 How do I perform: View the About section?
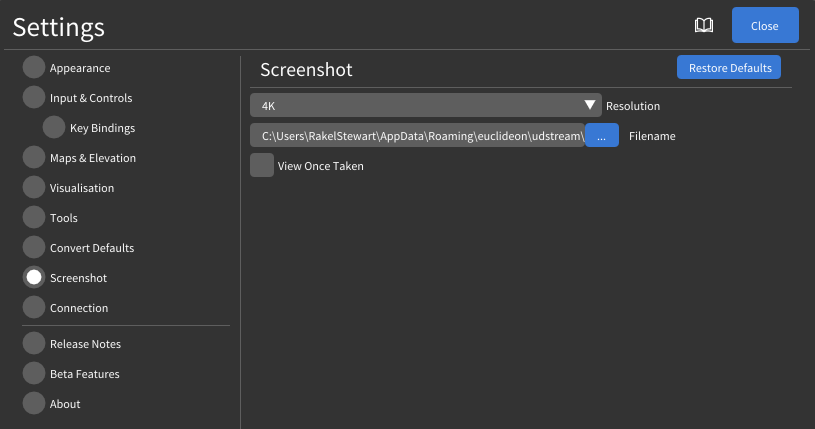pos(34,404)
